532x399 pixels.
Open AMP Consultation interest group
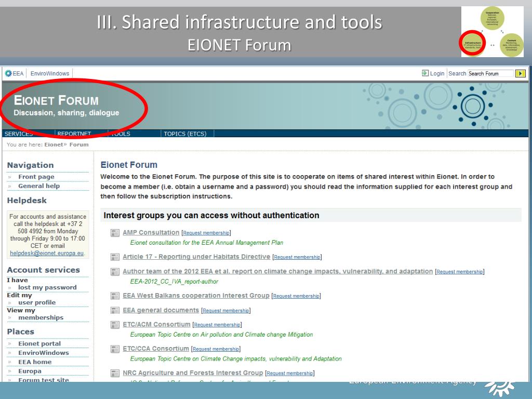click(151, 232)
